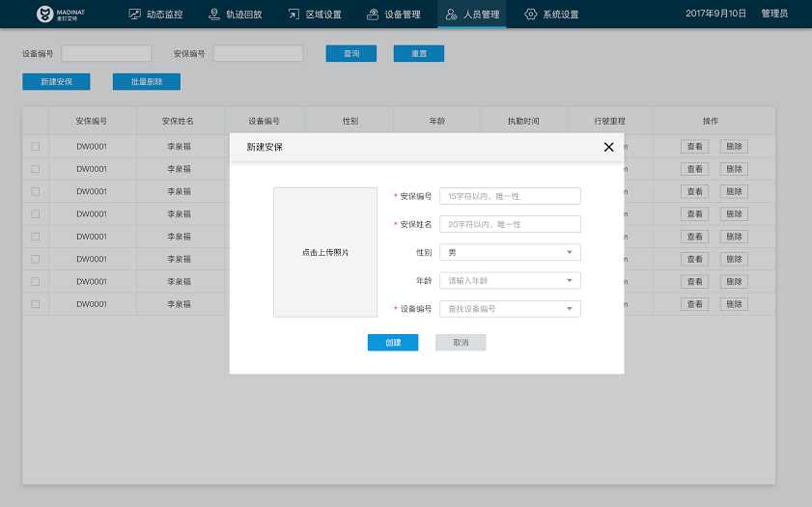Click the 系统设置 gear icon
The height and width of the screenshot is (507, 812).
click(530, 14)
